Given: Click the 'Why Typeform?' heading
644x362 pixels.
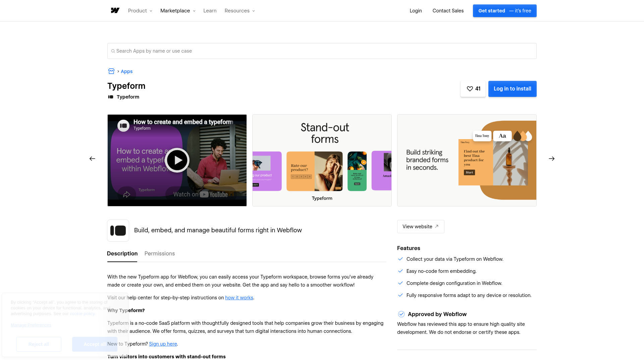Looking at the screenshot, I should click(x=126, y=310).
